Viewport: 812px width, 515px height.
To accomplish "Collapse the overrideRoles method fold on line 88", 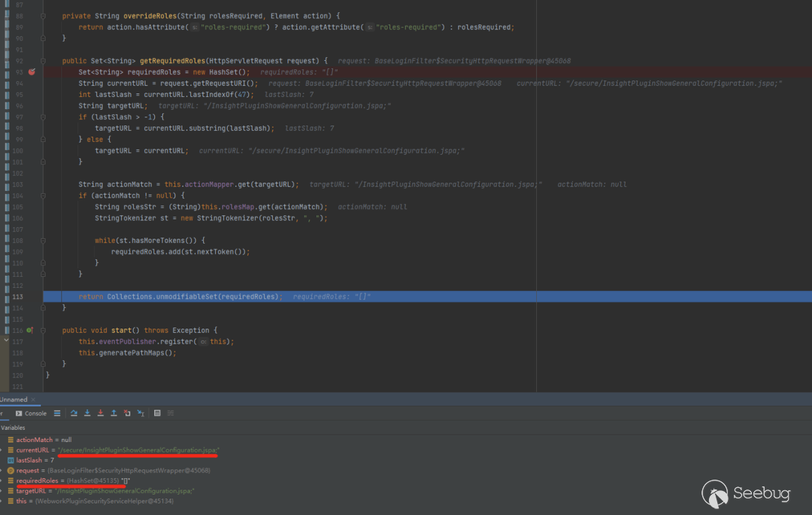I will [44, 16].
